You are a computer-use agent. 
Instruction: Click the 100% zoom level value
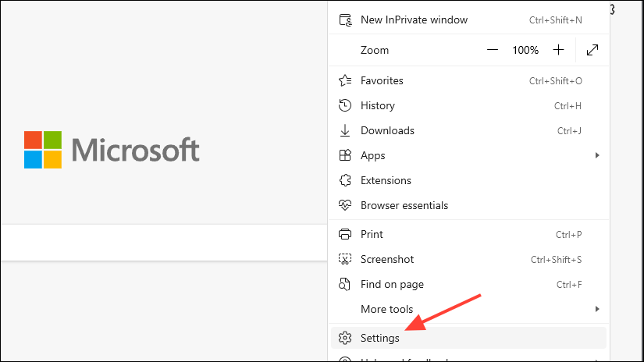[x=525, y=50]
